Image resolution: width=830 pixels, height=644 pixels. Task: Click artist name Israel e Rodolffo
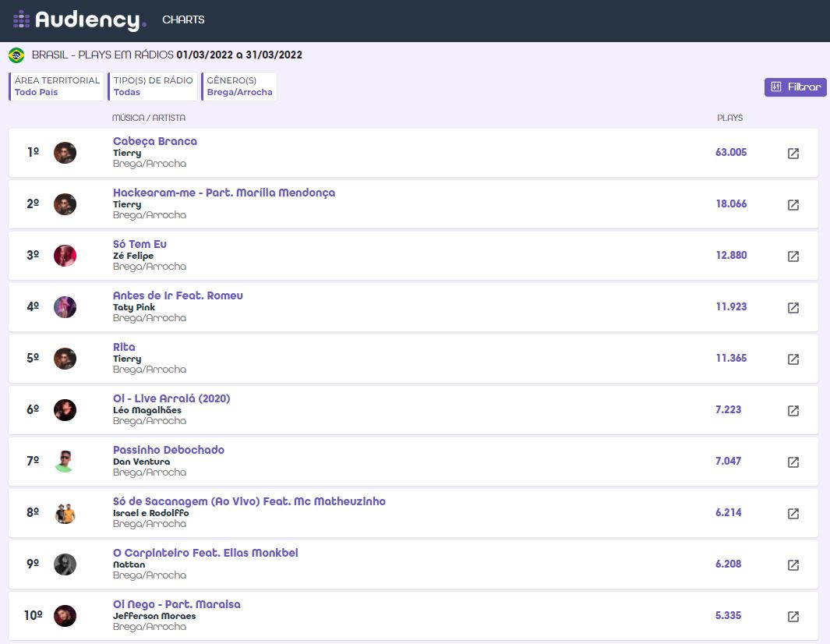[151, 513]
